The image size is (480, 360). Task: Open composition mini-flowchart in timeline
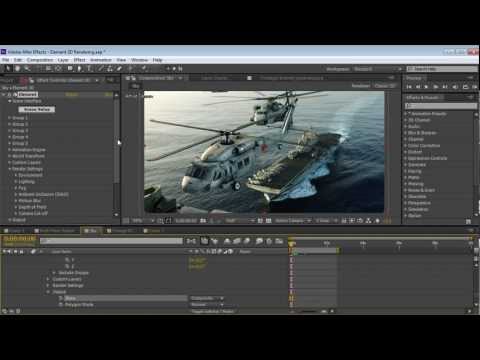point(191,241)
